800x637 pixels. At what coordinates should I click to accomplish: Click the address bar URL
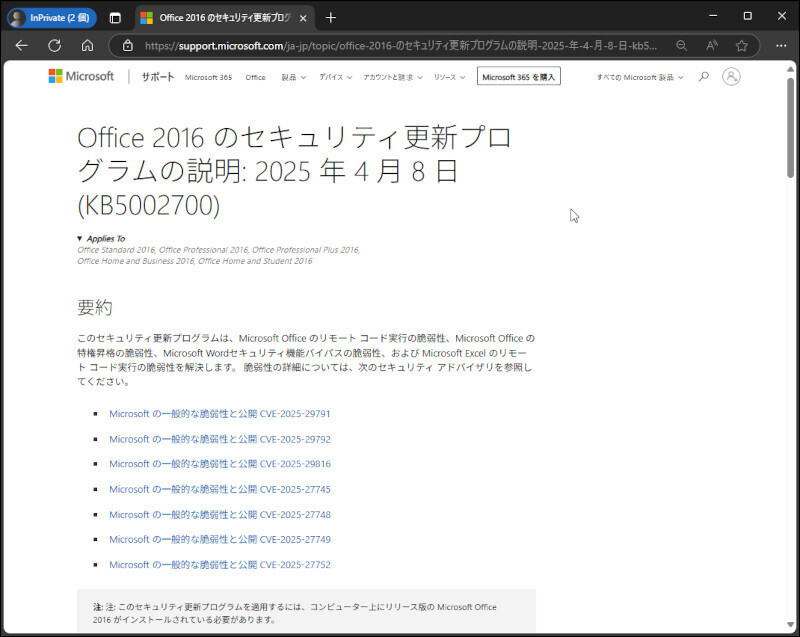tap(401, 46)
